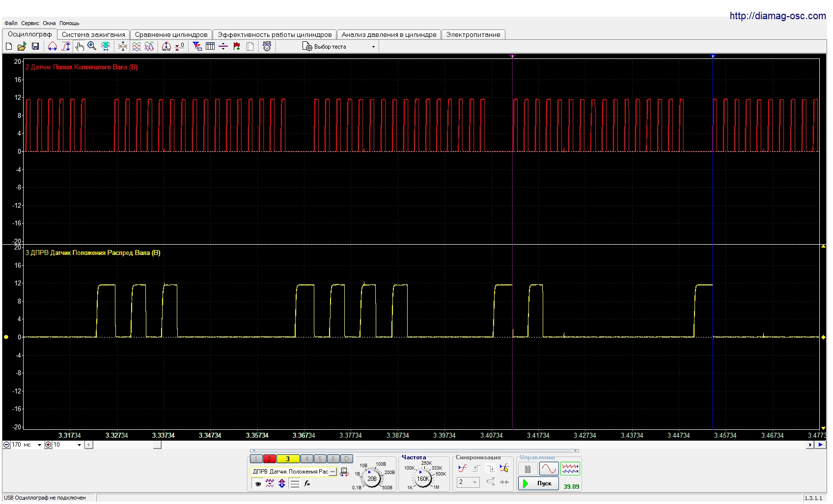Toggle channel 4 button
This screenshot has width=833, height=504.
click(x=306, y=459)
